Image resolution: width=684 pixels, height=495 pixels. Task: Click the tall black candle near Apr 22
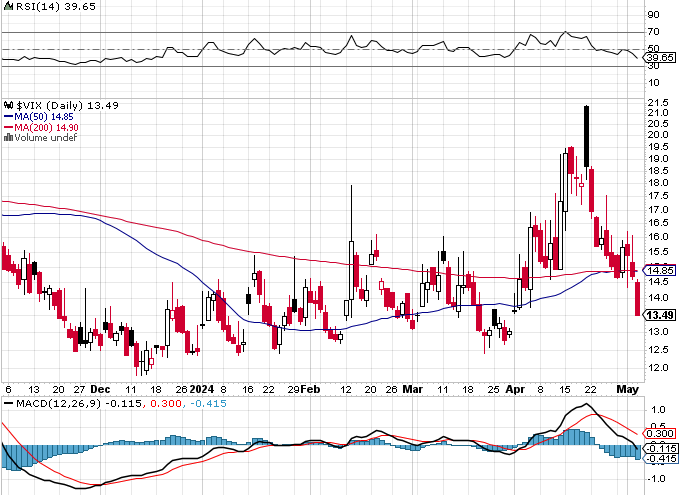point(586,136)
